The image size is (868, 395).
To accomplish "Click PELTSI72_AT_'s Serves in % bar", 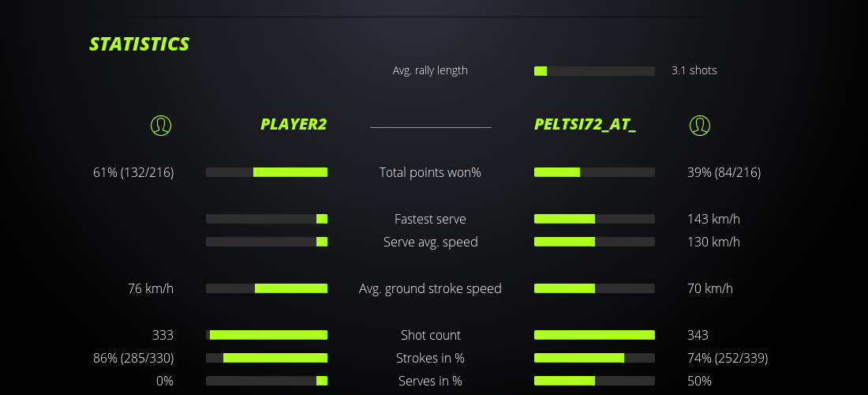I will point(594,381).
